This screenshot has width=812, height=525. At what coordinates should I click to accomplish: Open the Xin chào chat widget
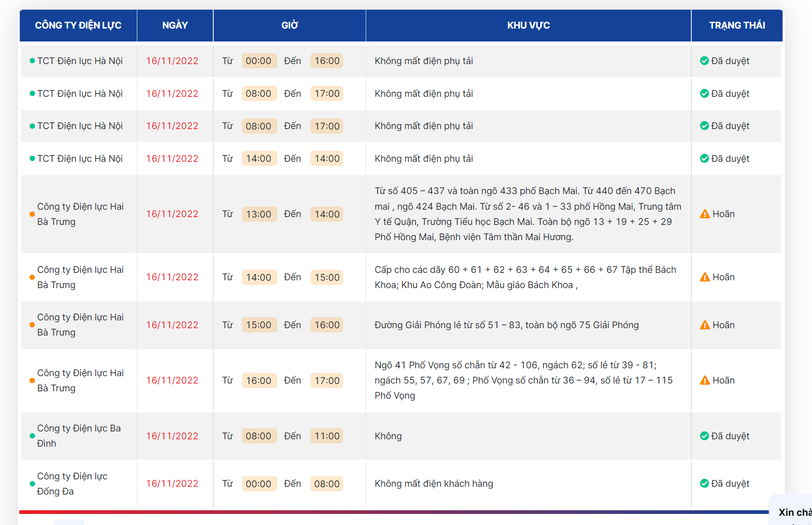(x=792, y=511)
